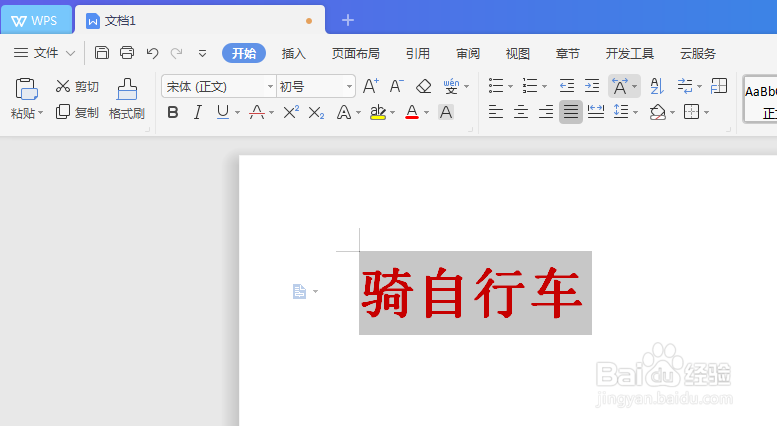Activate the 格式刷 format painter
This screenshot has height=426, width=777.
pyautogui.click(x=127, y=99)
